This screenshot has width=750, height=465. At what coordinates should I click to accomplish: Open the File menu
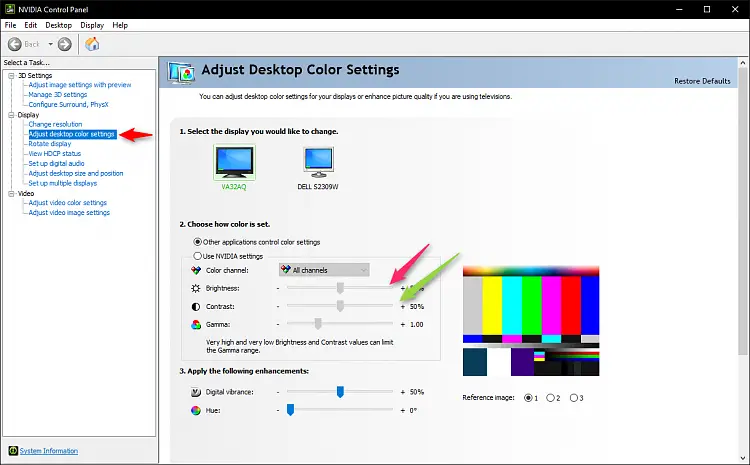(x=11, y=25)
